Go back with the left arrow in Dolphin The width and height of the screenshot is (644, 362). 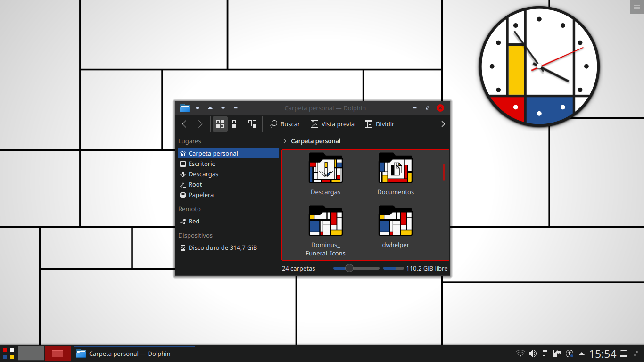pos(184,124)
